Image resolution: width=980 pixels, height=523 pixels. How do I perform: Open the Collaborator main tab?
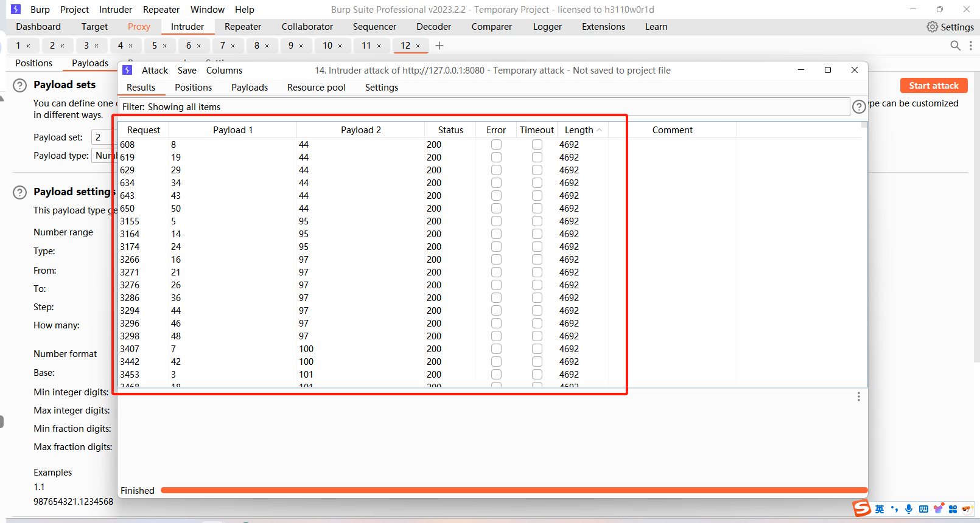coord(307,27)
